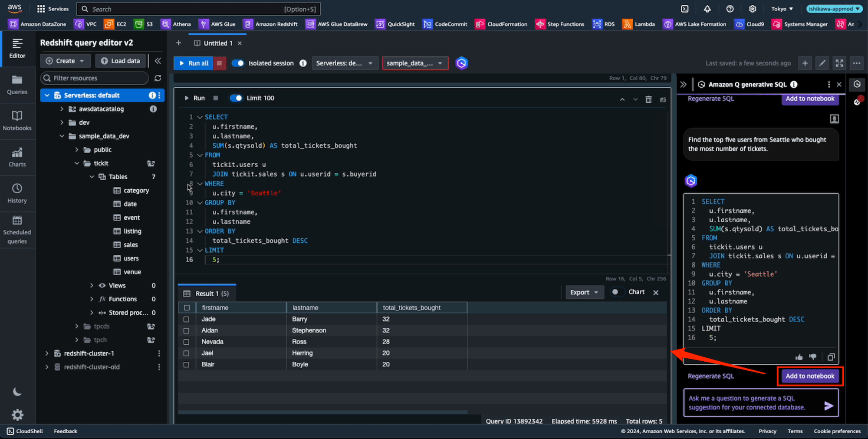Select the Untitled 1 tab

pos(218,43)
